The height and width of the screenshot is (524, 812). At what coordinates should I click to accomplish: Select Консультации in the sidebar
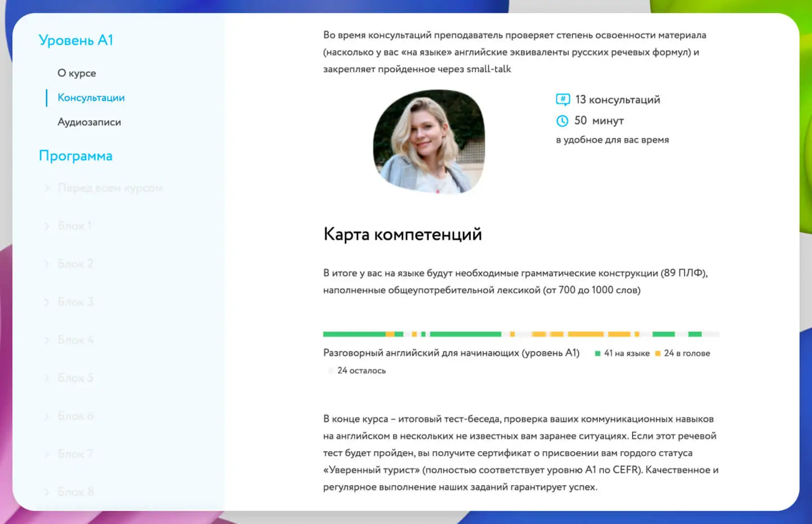tap(91, 98)
